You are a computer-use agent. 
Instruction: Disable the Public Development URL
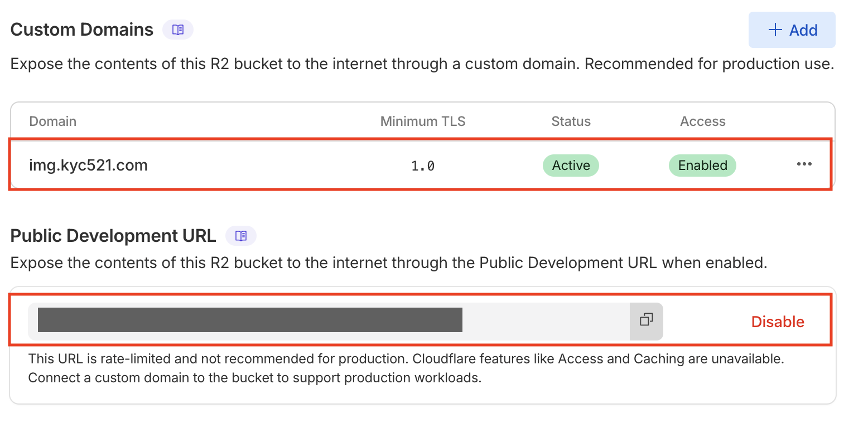point(778,322)
